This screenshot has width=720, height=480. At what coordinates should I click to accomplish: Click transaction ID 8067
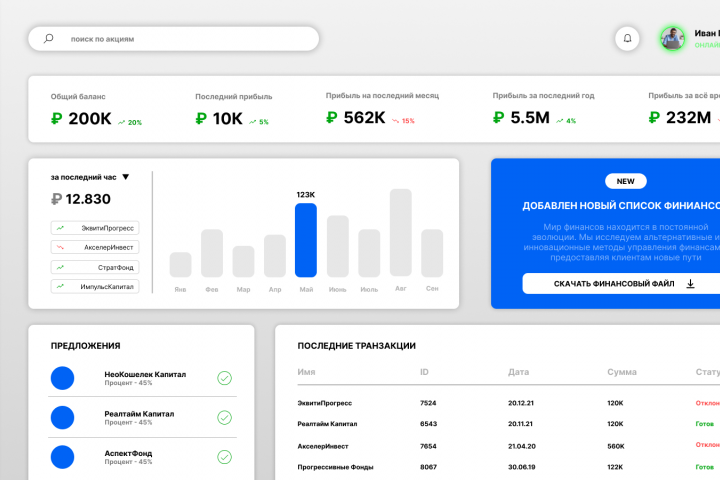[x=428, y=467]
